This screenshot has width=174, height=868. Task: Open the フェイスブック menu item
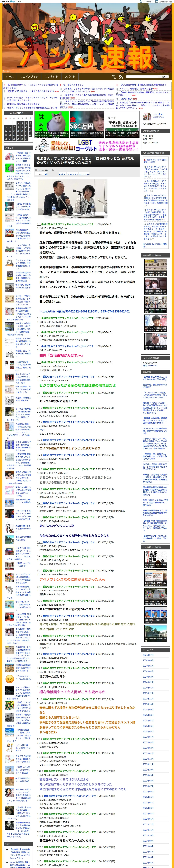click(29, 77)
